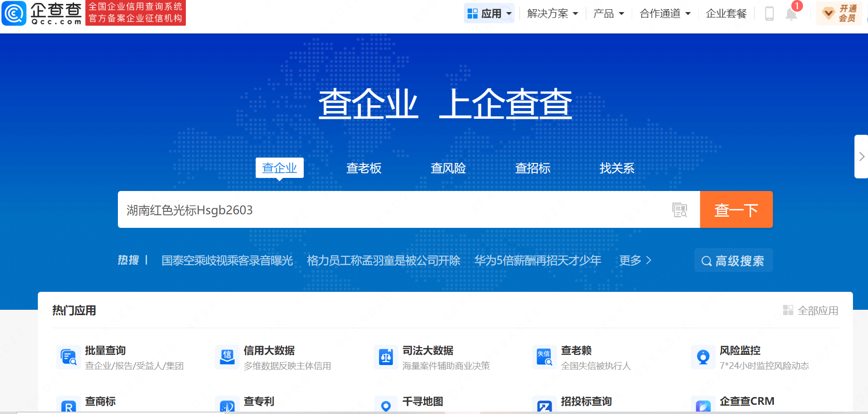
Task: Expand the right-side panel arrow
Action: (861, 157)
